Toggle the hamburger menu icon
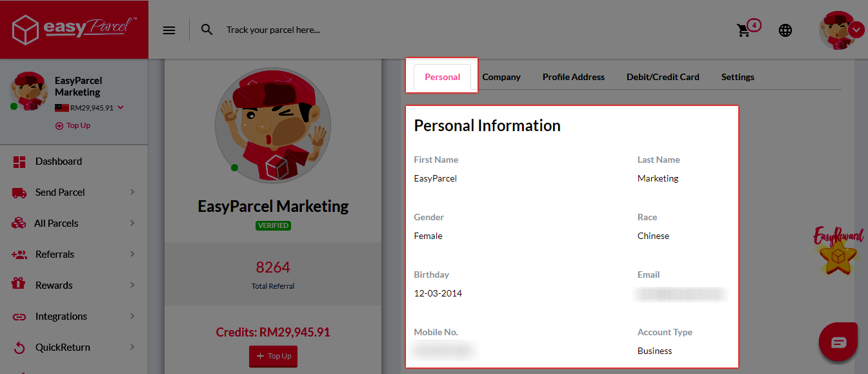The image size is (868, 374). [x=169, y=30]
